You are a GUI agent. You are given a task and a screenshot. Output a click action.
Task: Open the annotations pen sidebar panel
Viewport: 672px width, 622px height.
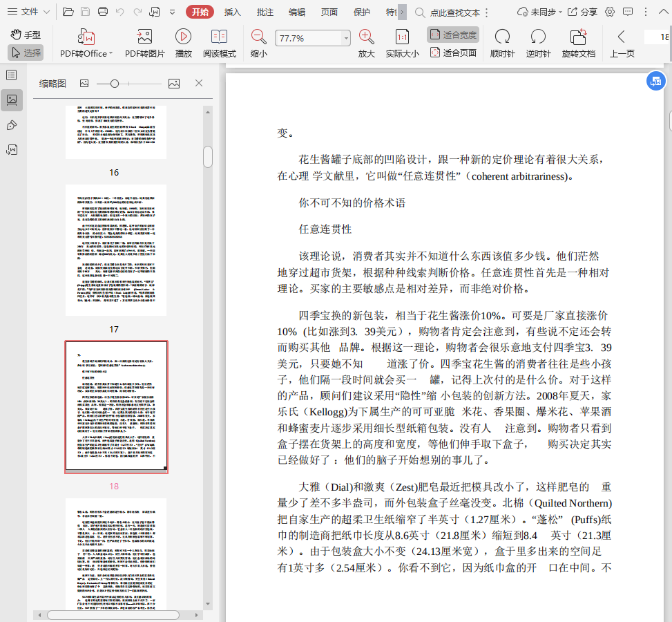click(12, 125)
